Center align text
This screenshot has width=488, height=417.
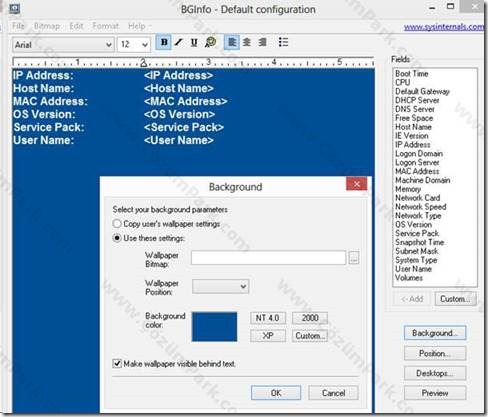247,42
